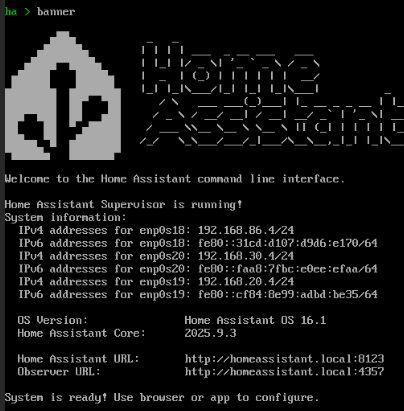Click the banner command text
This screenshot has width=404, height=411.
point(56,12)
